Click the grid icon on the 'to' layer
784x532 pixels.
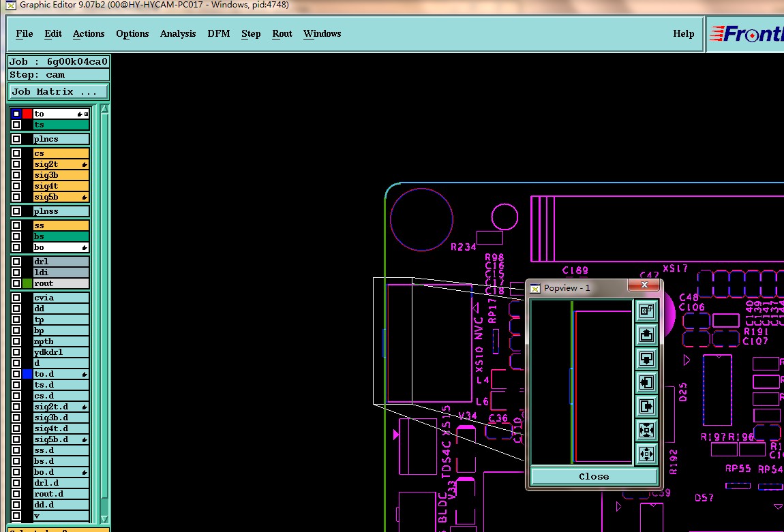click(x=86, y=114)
